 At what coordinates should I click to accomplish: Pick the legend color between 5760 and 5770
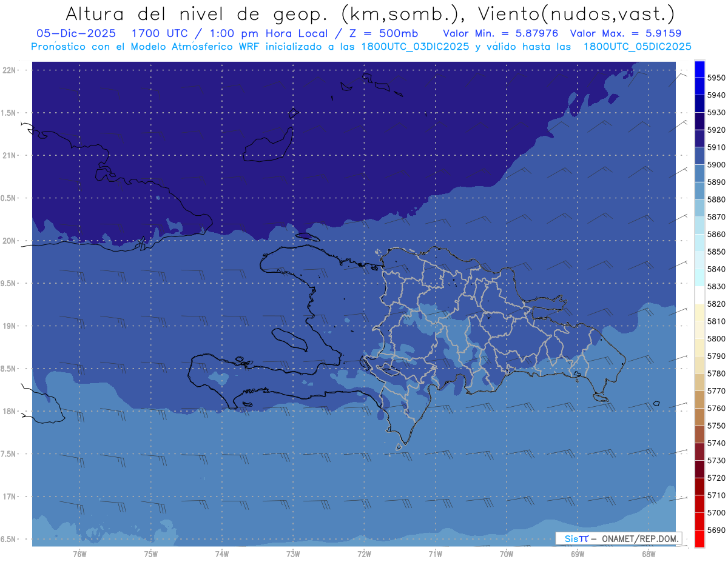[x=699, y=400]
